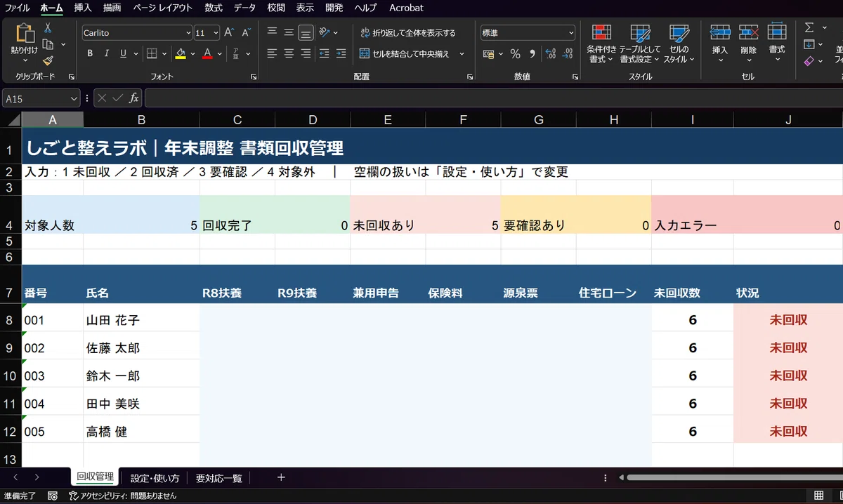Click the Fill down icon

click(x=809, y=44)
